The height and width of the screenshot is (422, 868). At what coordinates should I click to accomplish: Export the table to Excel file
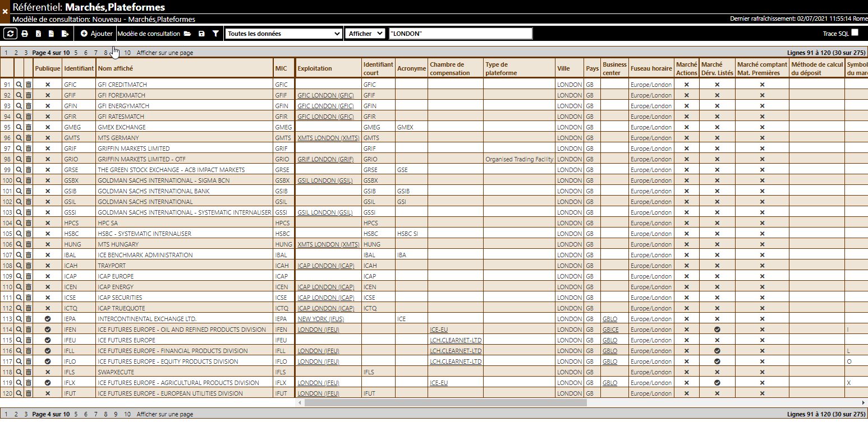[38, 34]
